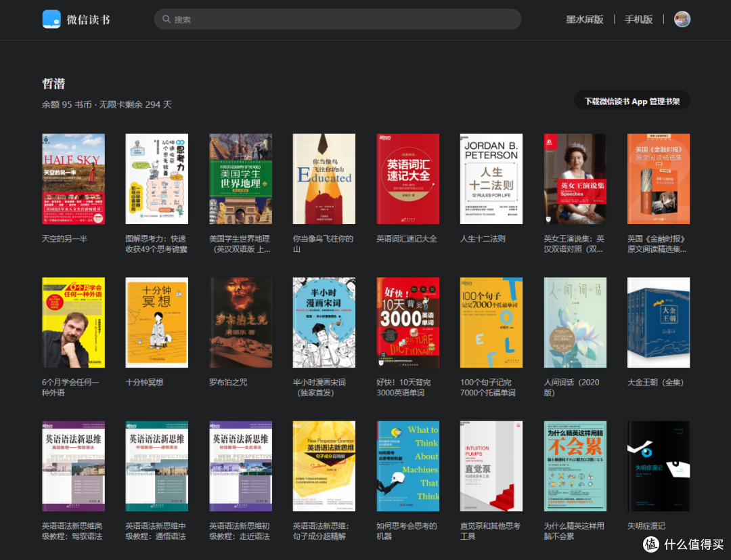Screen dimensions: 731x560
Task: Open the 你当像鸟飞往你的山 cover
Action: coord(324,179)
